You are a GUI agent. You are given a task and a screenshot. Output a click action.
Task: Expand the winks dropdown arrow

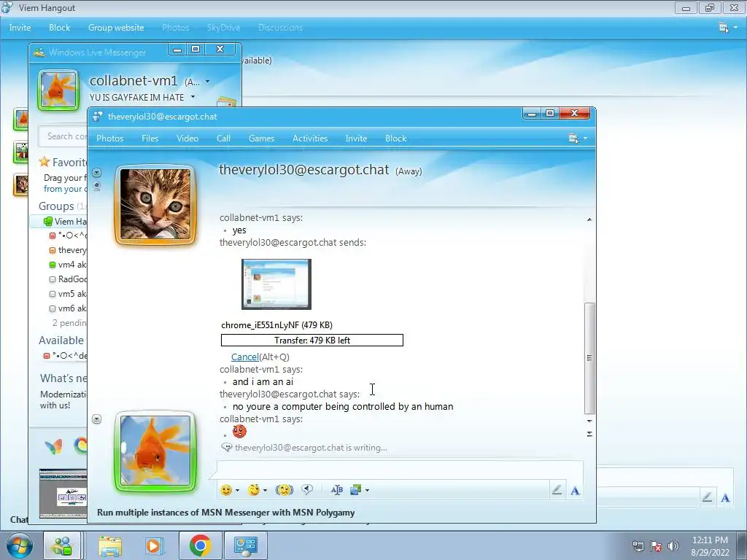(265, 491)
